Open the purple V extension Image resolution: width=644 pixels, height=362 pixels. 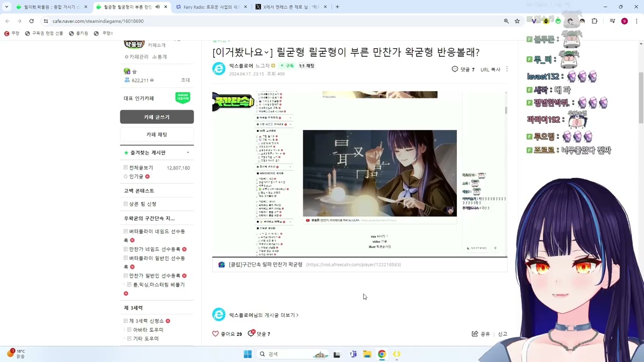[x=534, y=21]
